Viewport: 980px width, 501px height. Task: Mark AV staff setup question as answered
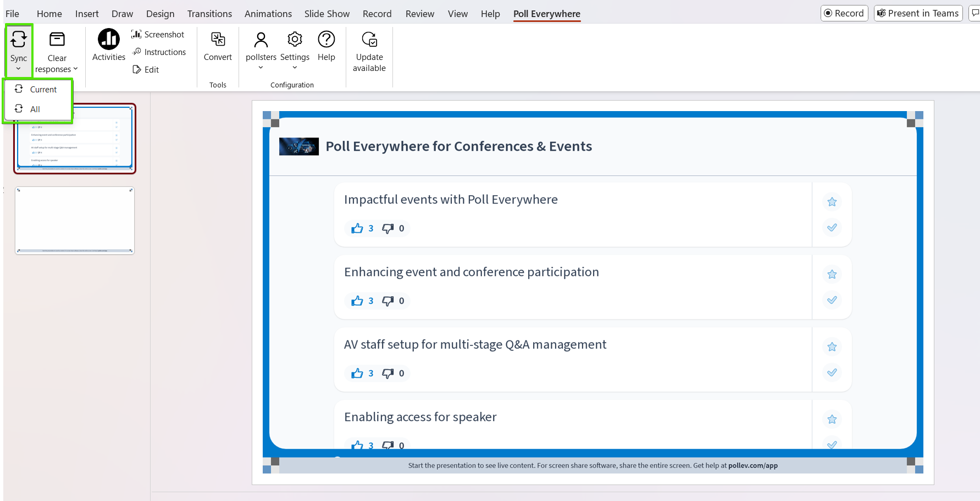832,372
